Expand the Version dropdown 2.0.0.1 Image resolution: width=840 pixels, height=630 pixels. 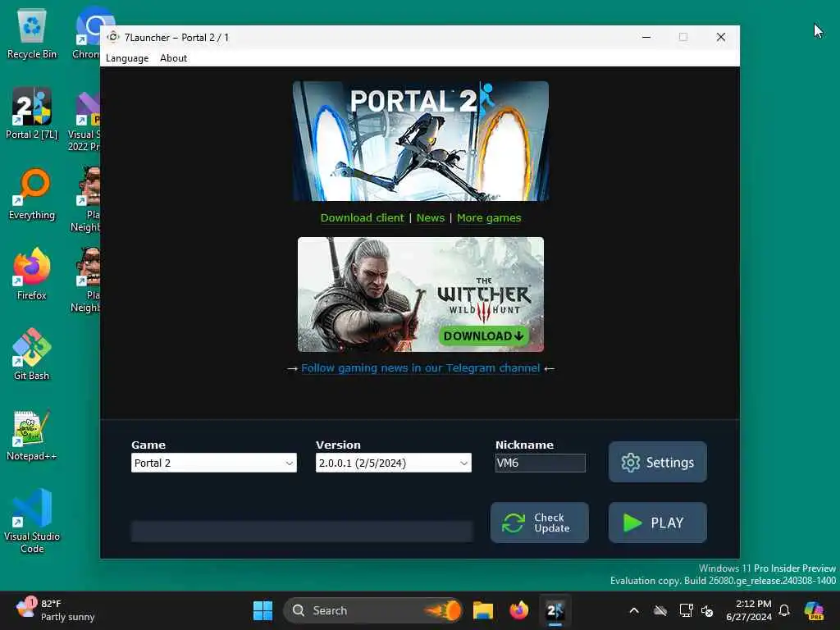(x=393, y=463)
